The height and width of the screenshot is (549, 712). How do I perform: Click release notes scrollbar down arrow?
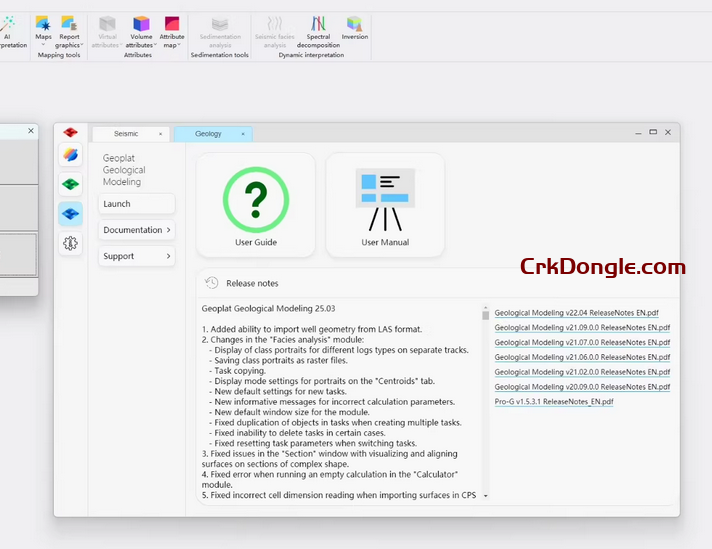coord(486,495)
